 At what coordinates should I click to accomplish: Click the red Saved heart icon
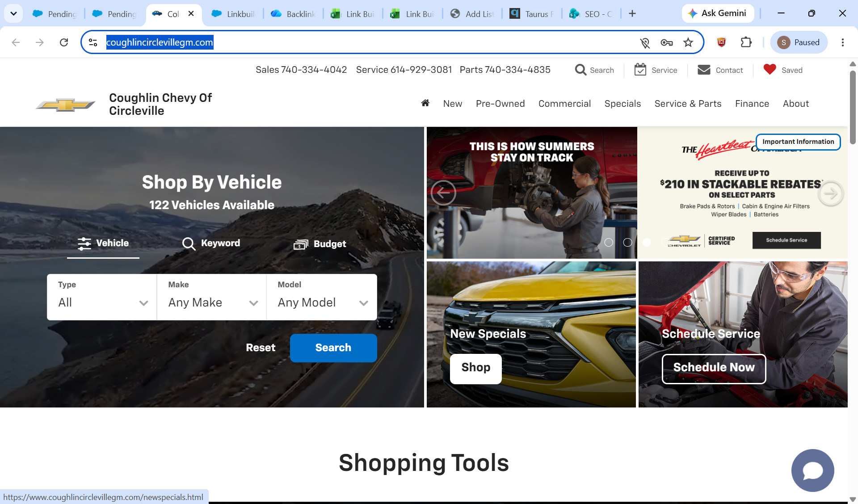(770, 69)
